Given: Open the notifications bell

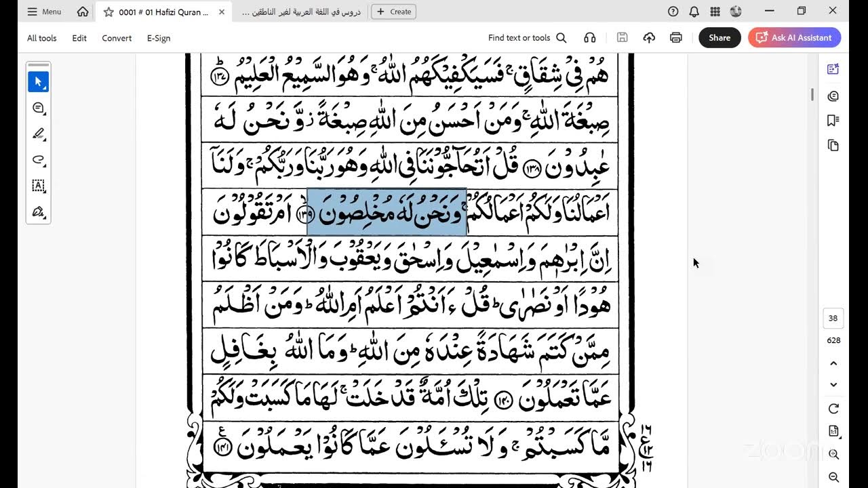Looking at the screenshot, I should click(x=694, y=12).
